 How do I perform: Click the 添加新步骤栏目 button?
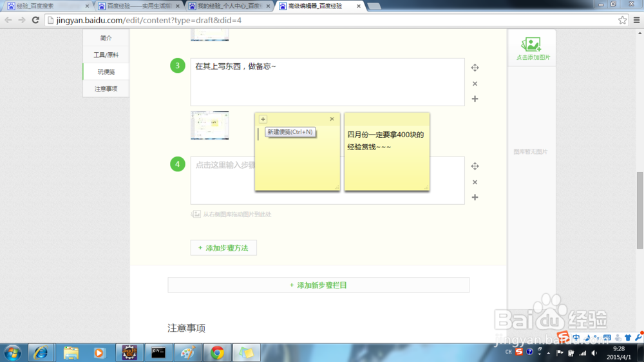click(318, 285)
